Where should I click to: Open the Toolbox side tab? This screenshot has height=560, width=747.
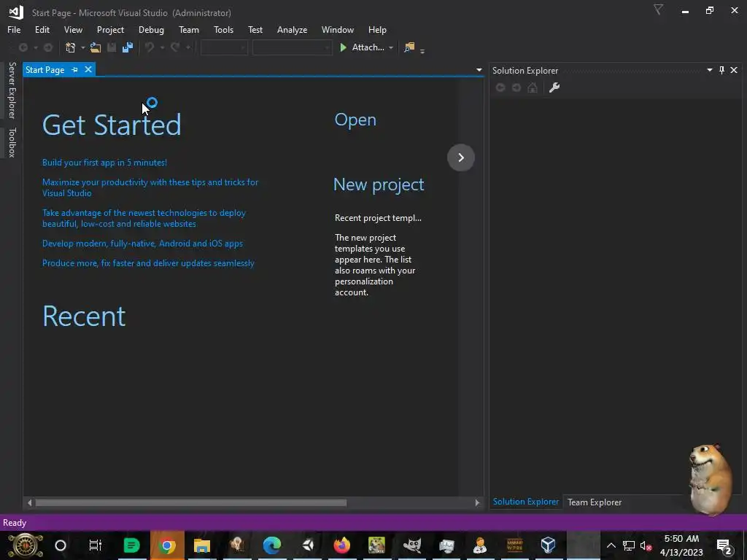point(12,142)
